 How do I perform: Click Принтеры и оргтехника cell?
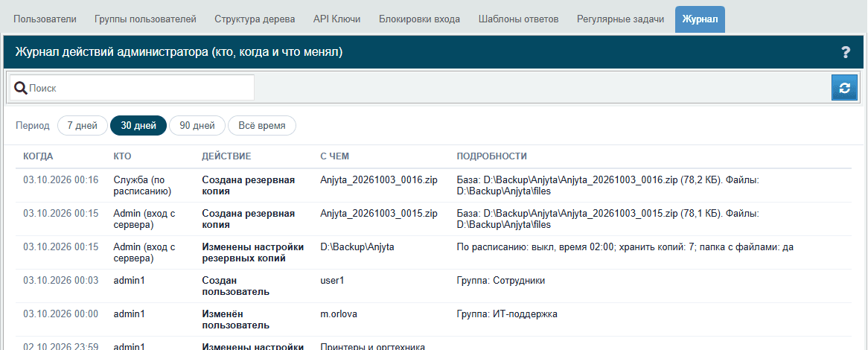(x=372, y=347)
